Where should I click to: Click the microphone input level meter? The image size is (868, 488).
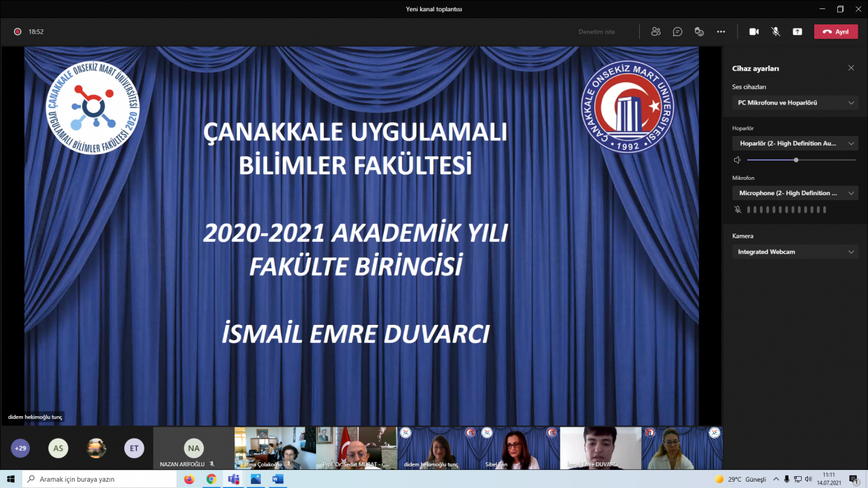coord(786,209)
